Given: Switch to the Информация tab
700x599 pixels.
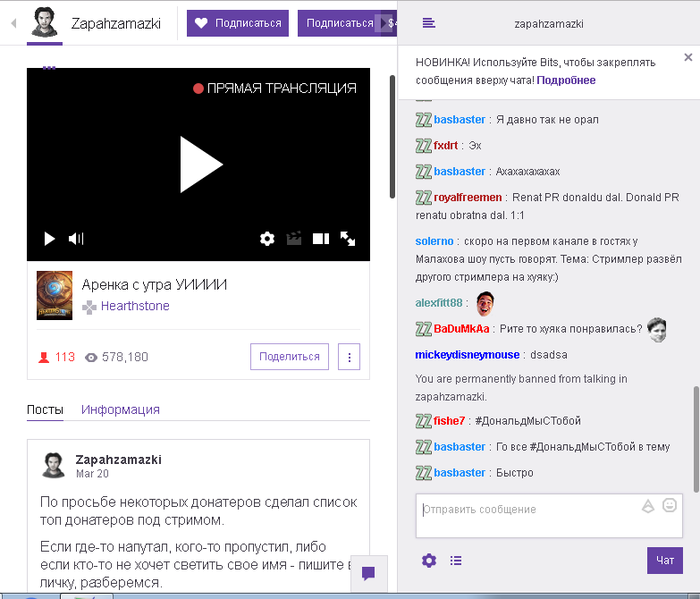Looking at the screenshot, I should (120, 410).
